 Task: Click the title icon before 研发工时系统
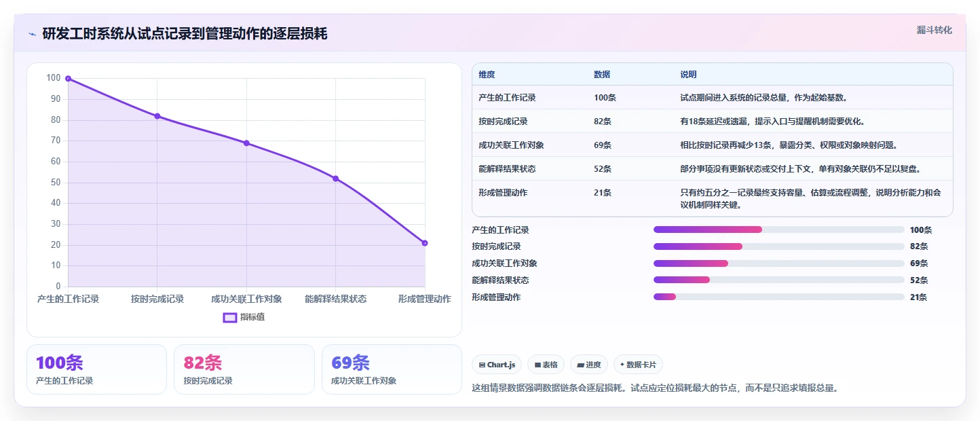[32, 34]
